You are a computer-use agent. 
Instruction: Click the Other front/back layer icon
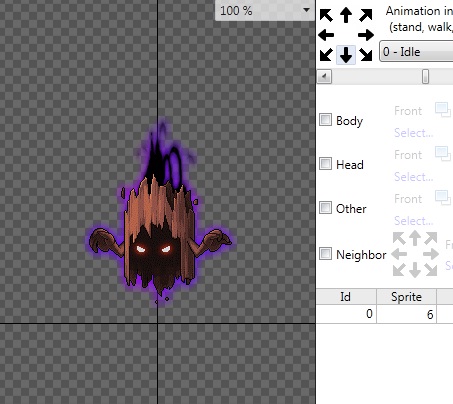click(443, 198)
